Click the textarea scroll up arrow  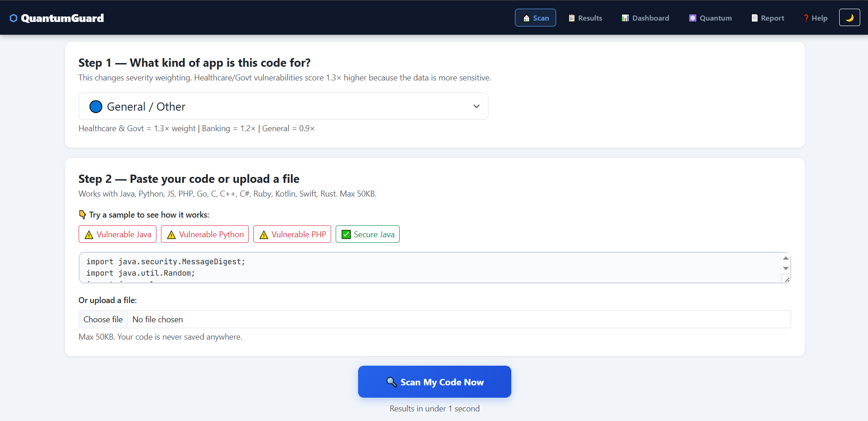tap(786, 258)
